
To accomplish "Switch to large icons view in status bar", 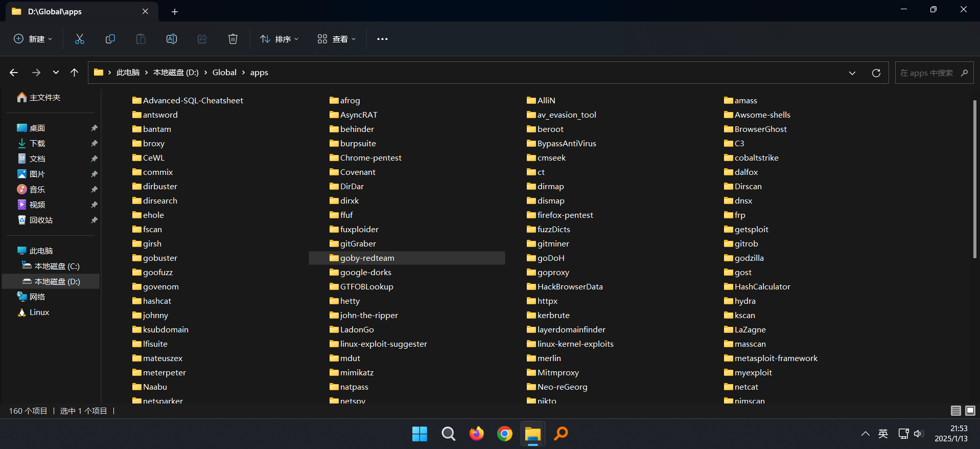I will 970,411.
